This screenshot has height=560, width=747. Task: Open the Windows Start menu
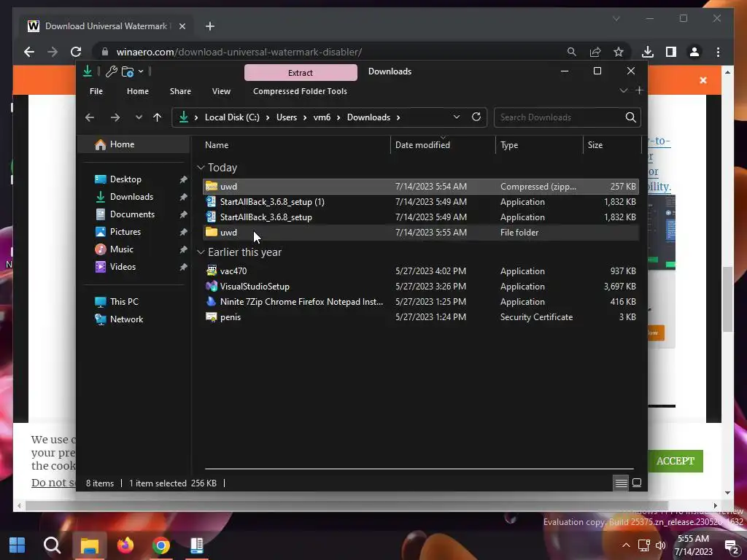18,545
